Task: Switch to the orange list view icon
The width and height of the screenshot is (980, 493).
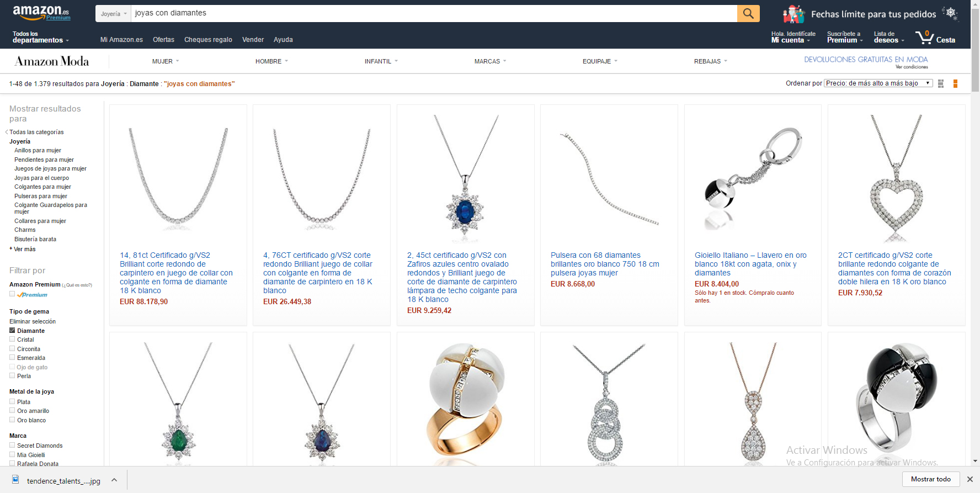Action: [955, 83]
